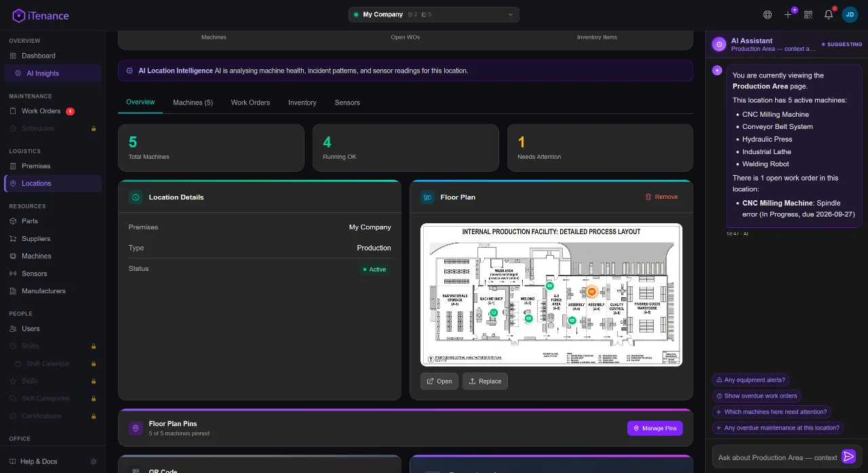Click the iTenance logo
Screen dimensions: 868x473
click(41, 16)
